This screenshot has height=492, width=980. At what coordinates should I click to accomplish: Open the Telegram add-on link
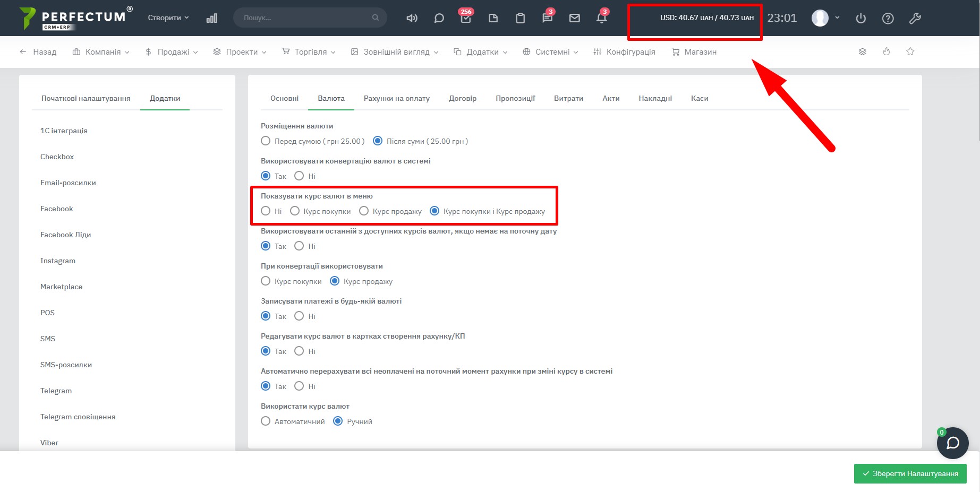coord(56,391)
